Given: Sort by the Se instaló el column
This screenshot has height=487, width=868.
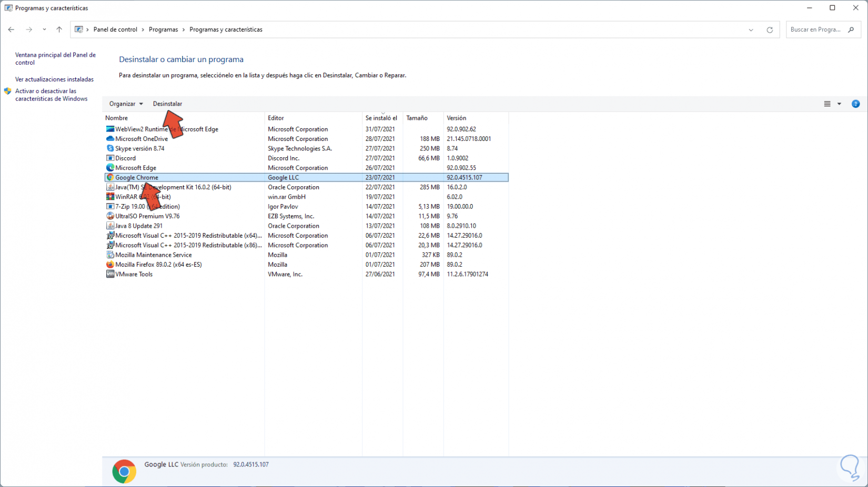Looking at the screenshot, I should tap(381, 118).
